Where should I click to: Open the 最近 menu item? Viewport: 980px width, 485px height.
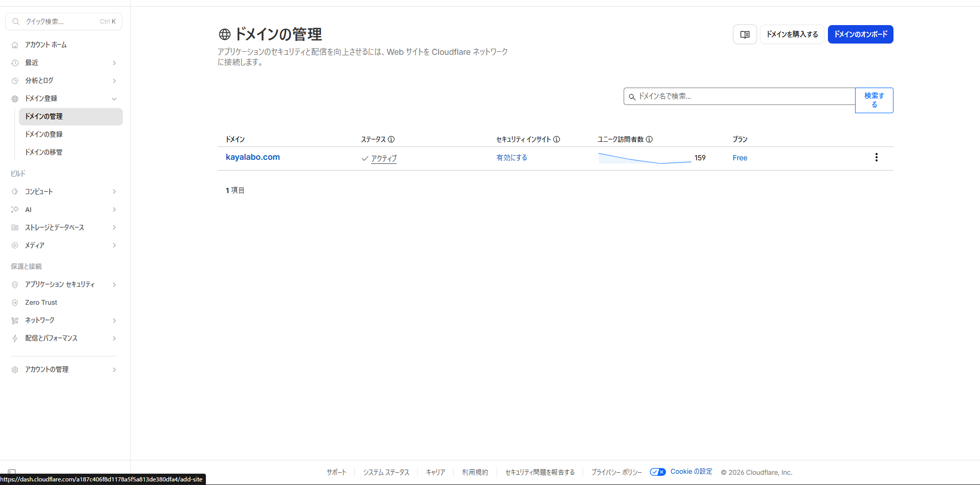(64, 63)
